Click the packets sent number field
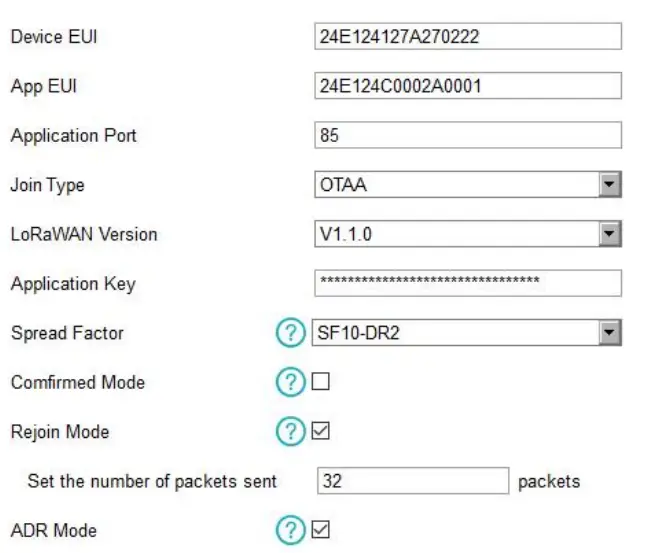The height and width of the screenshot is (553, 648). pyautogui.click(x=413, y=481)
